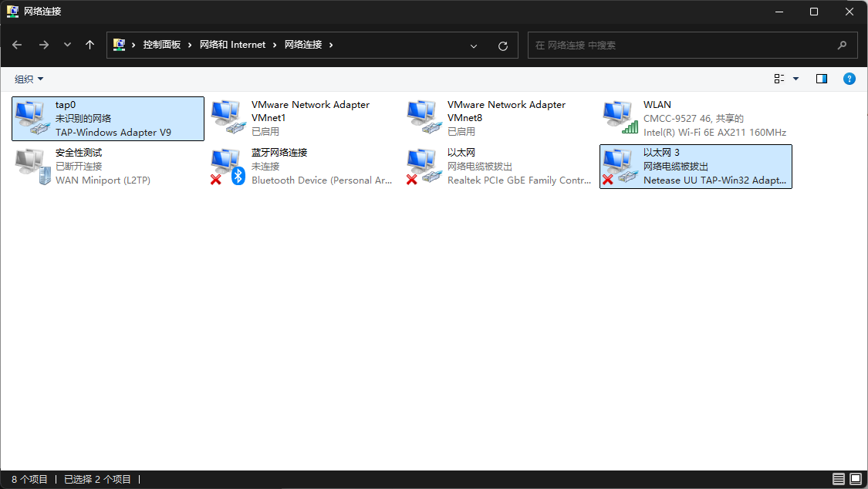Viewport: 868px width, 489px height.
Task: Select the 安全性测试 WAN Miniport icon
Action: coord(32,166)
